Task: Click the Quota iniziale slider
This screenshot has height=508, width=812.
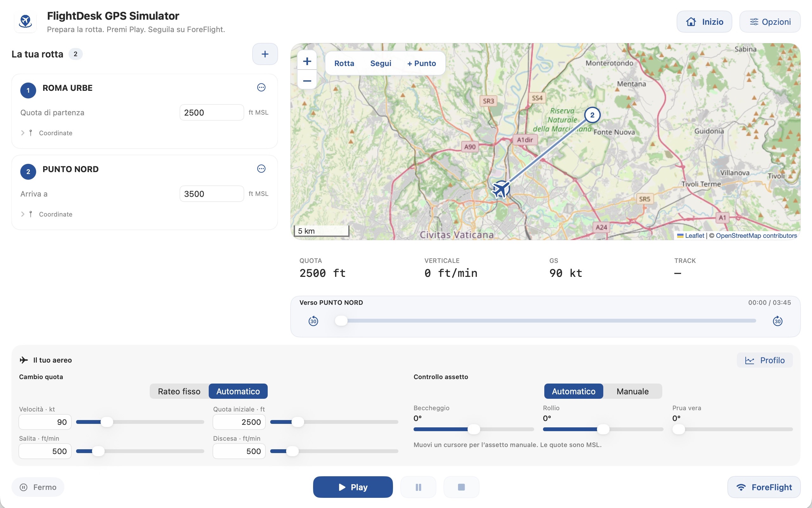Action: [334, 422]
